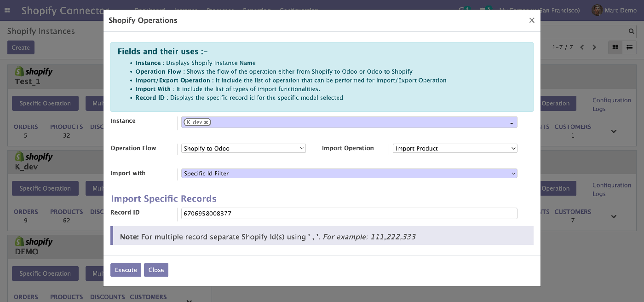Click the DEMO card DISCOUNTS label
The width and height of the screenshot is (644, 302).
(108, 297)
